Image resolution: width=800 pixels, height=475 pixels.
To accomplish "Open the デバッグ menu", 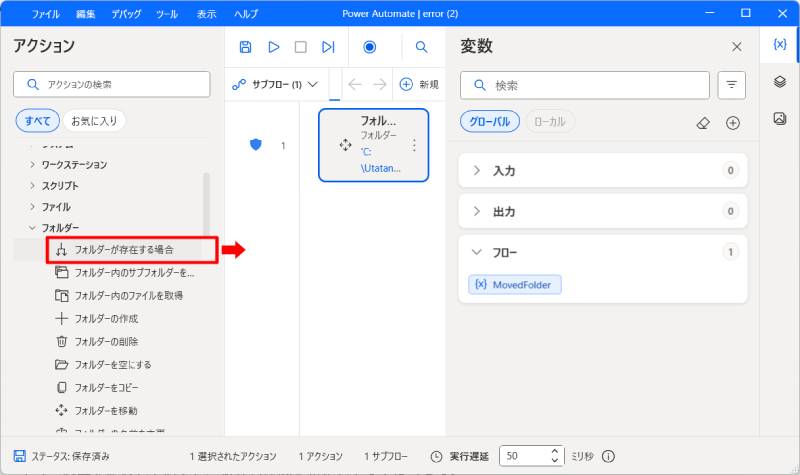I will 126,14.
